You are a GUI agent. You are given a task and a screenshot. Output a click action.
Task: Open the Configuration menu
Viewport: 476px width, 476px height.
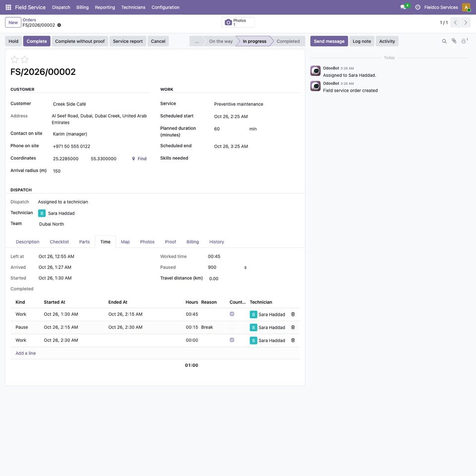pyautogui.click(x=166, y=7)
